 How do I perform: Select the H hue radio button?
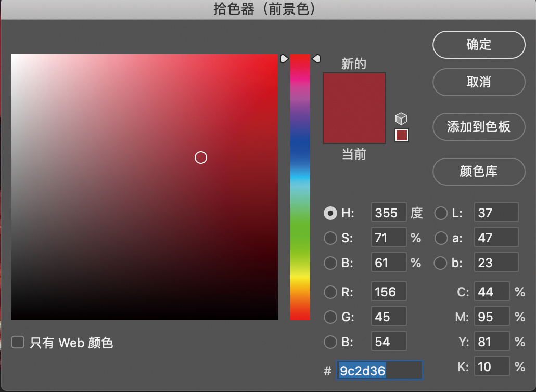[x=330, y=213]
